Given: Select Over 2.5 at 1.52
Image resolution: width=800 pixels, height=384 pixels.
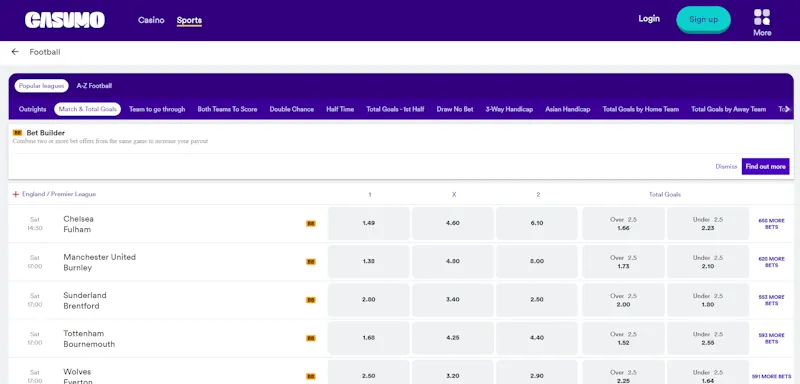Looking at the screenshot, I should point(623,338).
